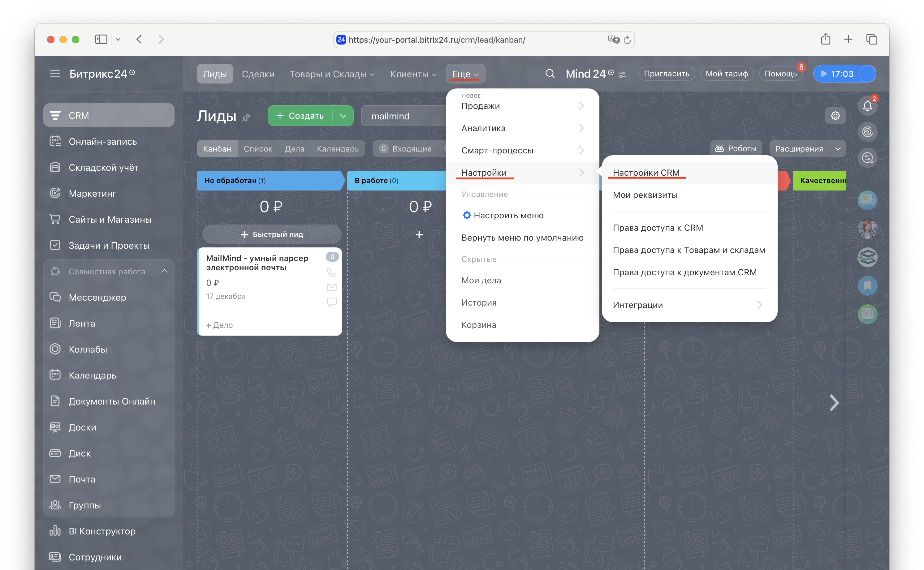
Task: Click the search magnifier icon
Action: tap(550, 74)
